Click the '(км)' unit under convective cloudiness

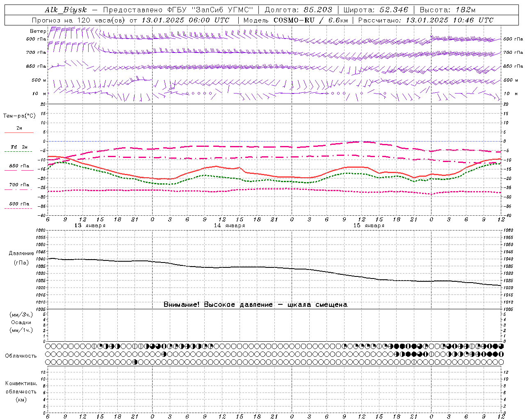tap(21, 399)
